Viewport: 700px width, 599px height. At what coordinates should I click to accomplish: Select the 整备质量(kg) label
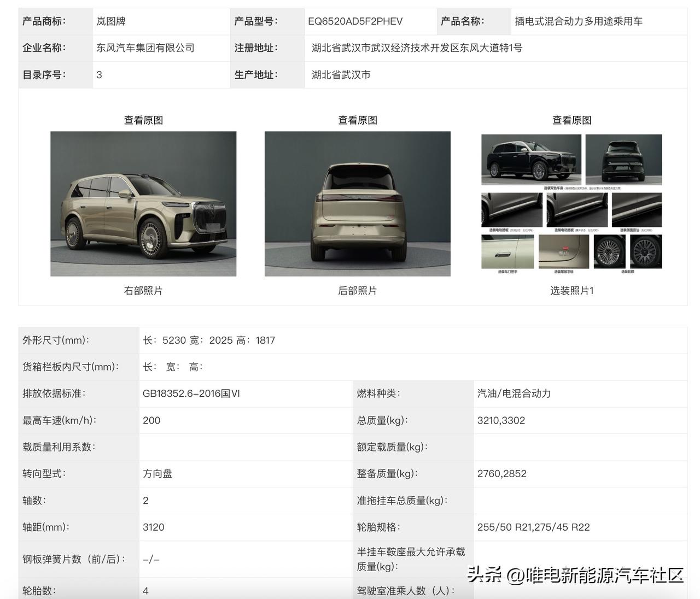coord(387,474)
